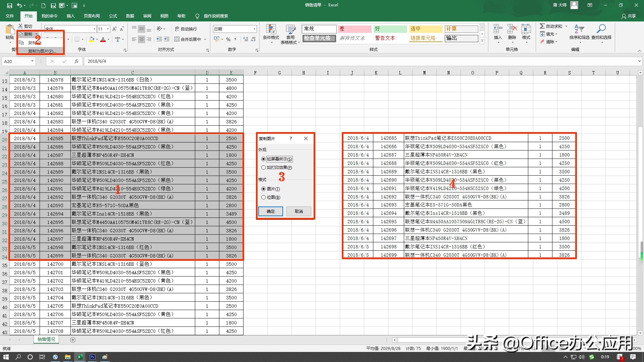
Task: Switch to the 页面布局 tab
Action: point(92,16)
